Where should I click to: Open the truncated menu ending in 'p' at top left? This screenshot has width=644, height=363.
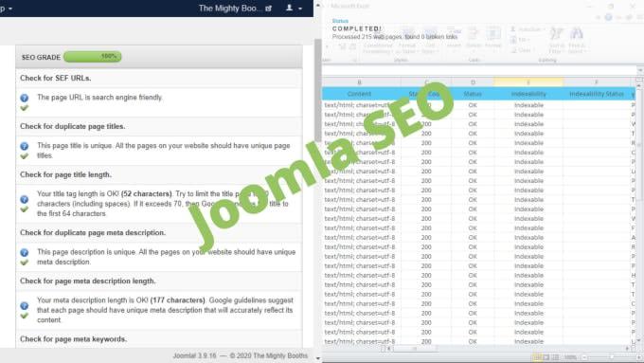6,9
